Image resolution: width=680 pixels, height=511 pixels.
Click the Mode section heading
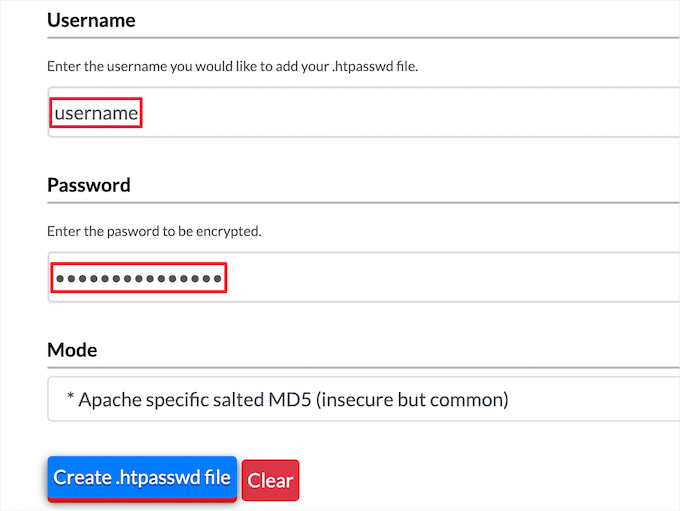[72, 350]
